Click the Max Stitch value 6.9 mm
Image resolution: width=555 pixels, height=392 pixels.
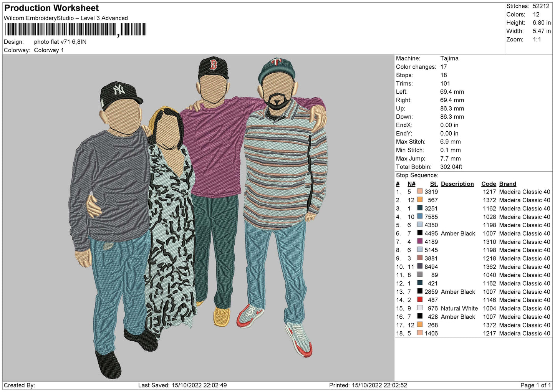click(451, 142)
